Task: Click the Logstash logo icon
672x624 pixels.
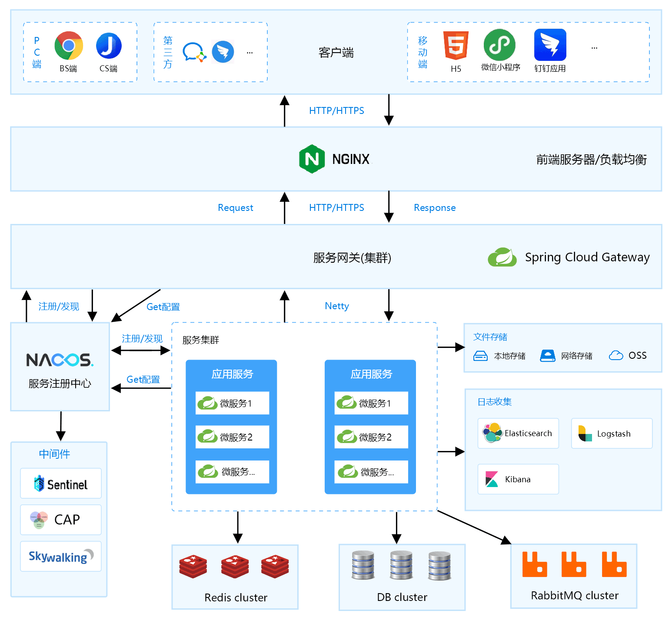Action: pos(585,433)
